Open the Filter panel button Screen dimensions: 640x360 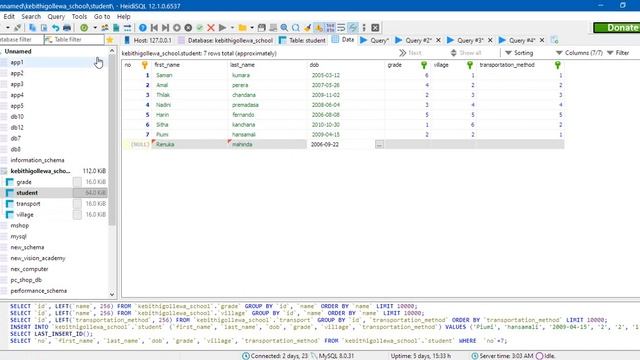pos(618,53)
